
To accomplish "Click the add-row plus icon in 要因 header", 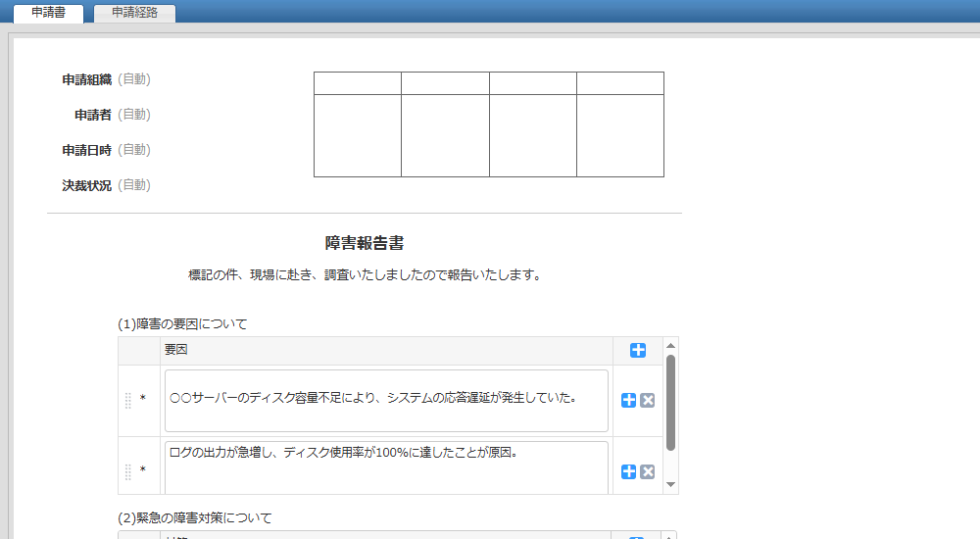I will click(x=638, y=351).
